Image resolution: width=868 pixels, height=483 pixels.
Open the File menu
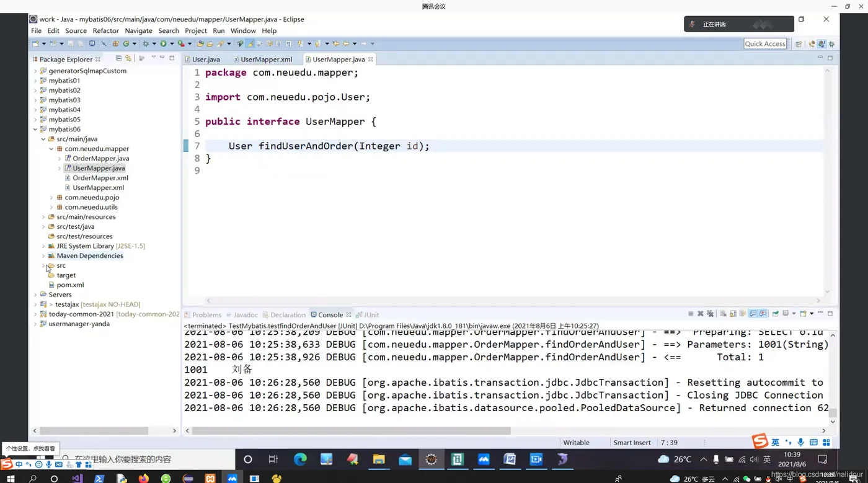coord(37,30)
